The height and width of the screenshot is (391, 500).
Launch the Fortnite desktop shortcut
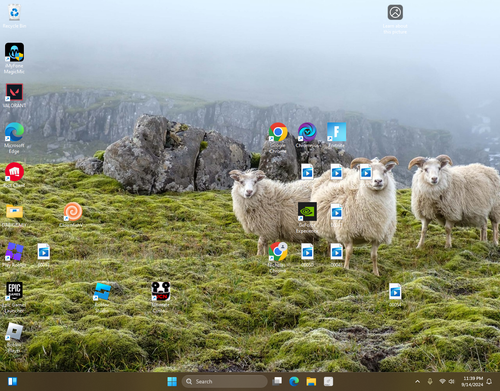tap(337, 132)
